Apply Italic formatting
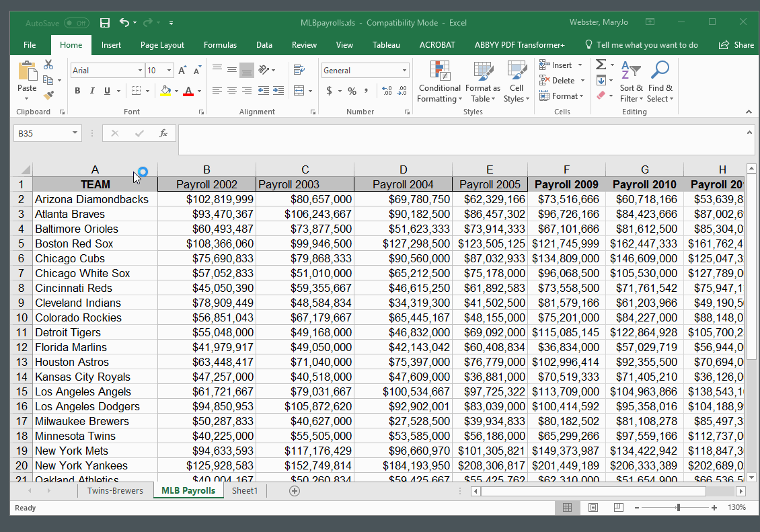760x532 pixels. (92, 91)
